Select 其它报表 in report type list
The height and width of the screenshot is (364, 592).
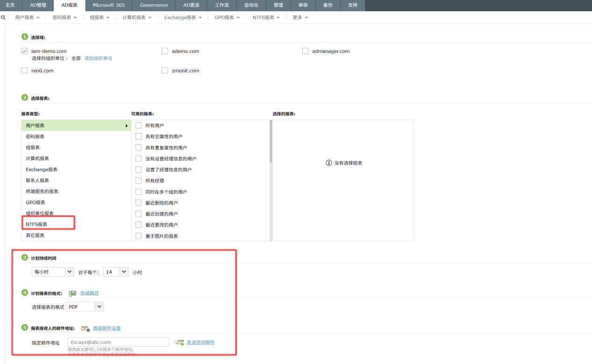pyautogui.click(x=76, y=236)
